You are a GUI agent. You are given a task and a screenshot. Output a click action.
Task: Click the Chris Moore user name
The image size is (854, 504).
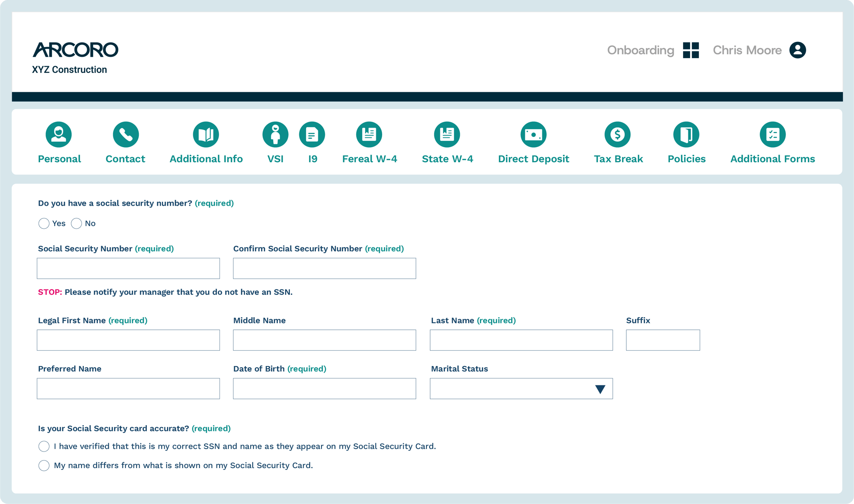[x=747, y=50]
